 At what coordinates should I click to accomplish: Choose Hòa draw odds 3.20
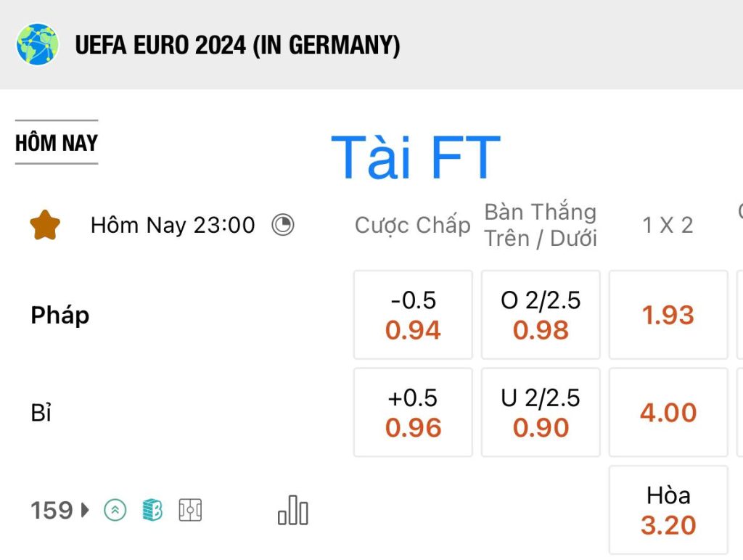coord(668,510)
